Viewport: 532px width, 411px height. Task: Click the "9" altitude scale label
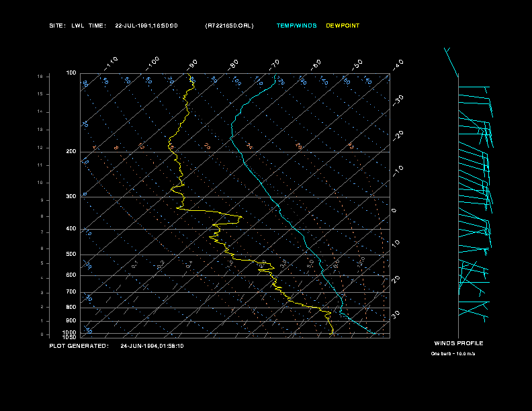click(42, 200)
